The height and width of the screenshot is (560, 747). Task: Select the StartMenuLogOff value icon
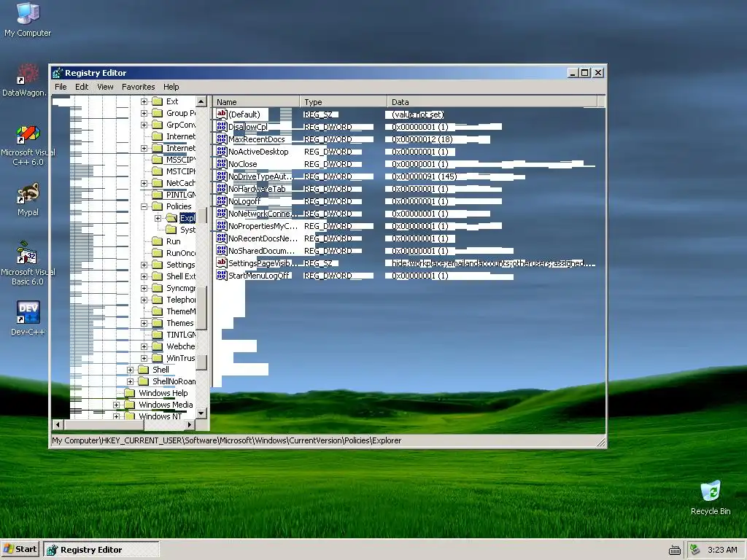(x=221, y=275)
